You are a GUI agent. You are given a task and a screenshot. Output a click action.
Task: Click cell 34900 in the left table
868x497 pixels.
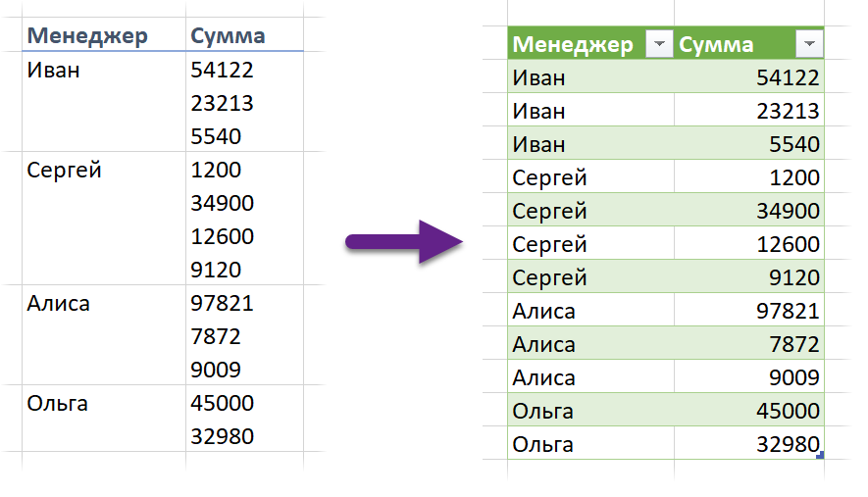223,203
